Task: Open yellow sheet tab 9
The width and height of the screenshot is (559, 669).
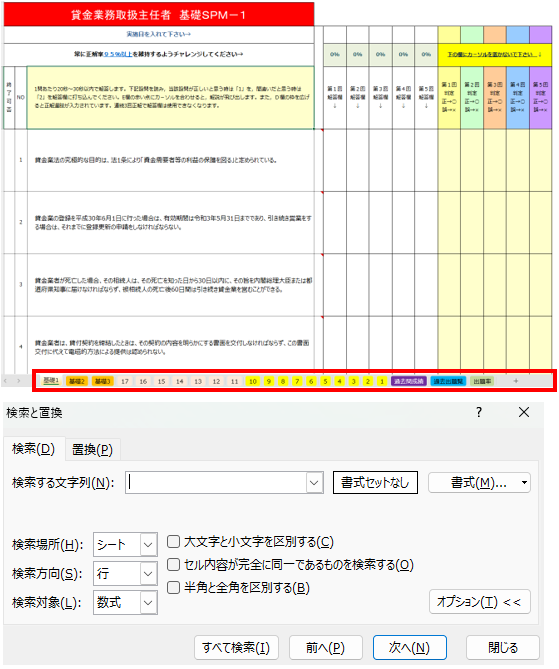Action: click(269, 381)
